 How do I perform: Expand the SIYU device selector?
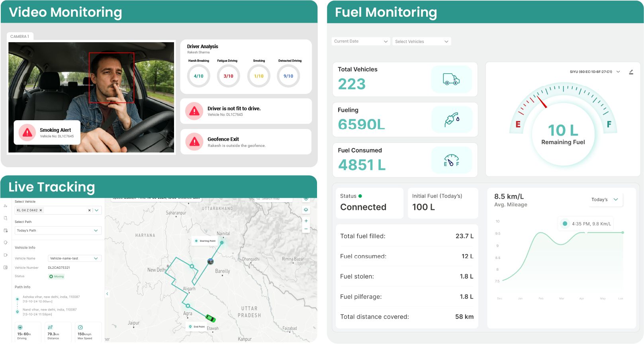618,72
